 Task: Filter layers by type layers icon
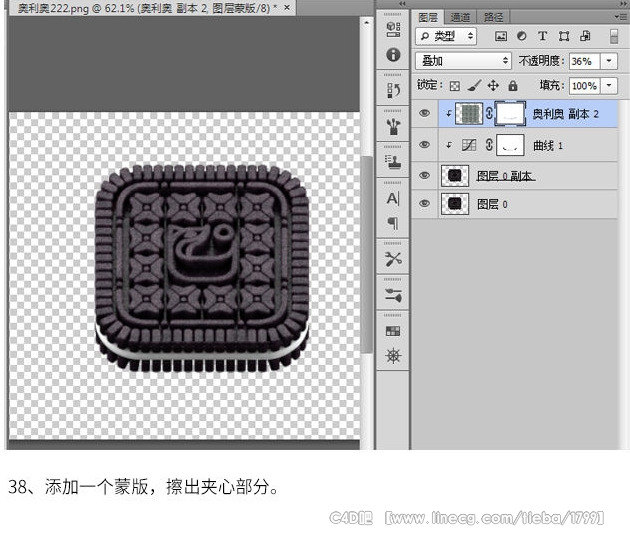click(542, 37)
